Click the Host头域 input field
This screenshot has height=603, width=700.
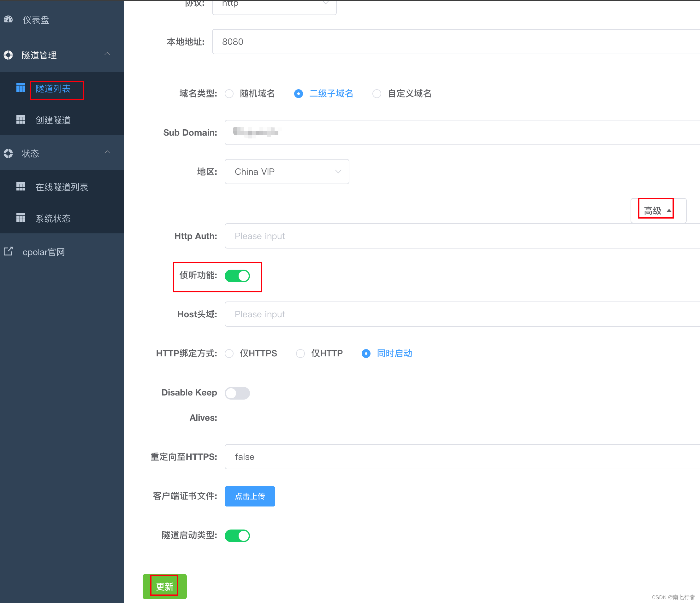click(x=462, y=314)
